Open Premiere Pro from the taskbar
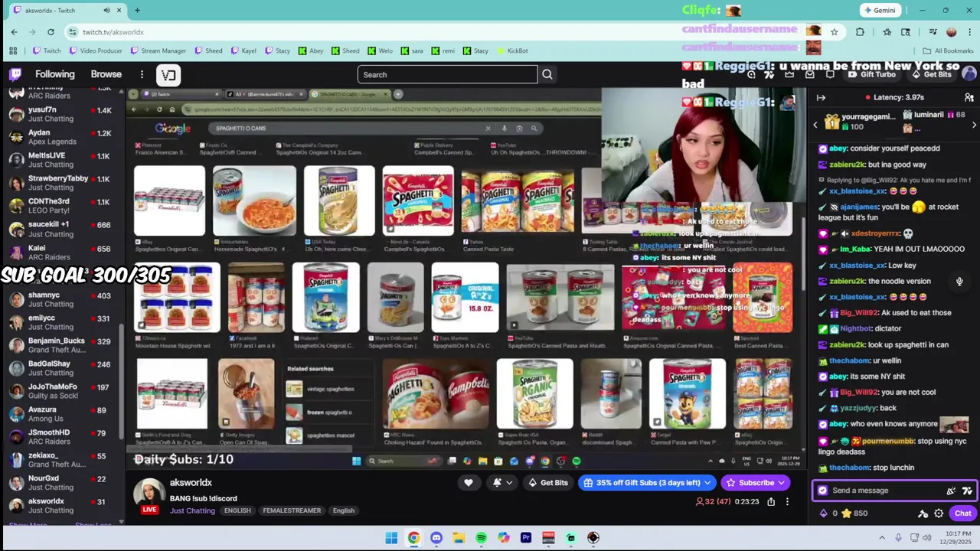Image resolution: width=980 pixels, height=551 pixels. click(526, 538)
